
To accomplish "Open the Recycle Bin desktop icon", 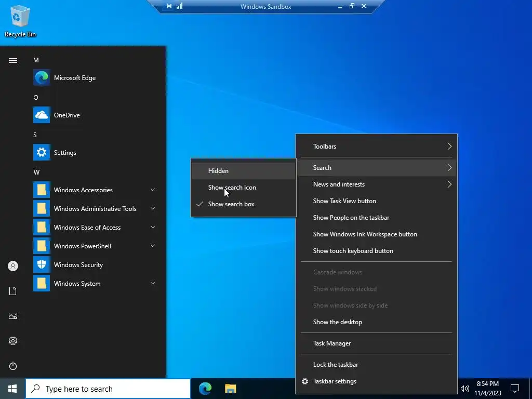I will pos(20,21).
